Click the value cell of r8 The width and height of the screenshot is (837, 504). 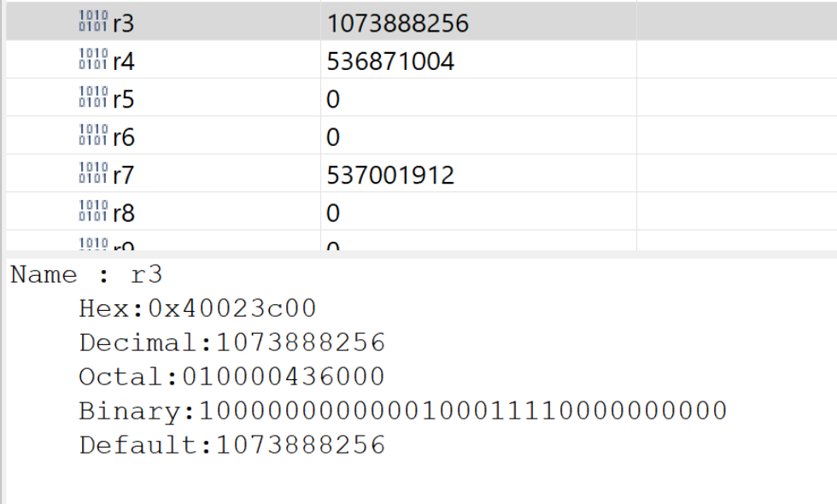click(333, 214)
